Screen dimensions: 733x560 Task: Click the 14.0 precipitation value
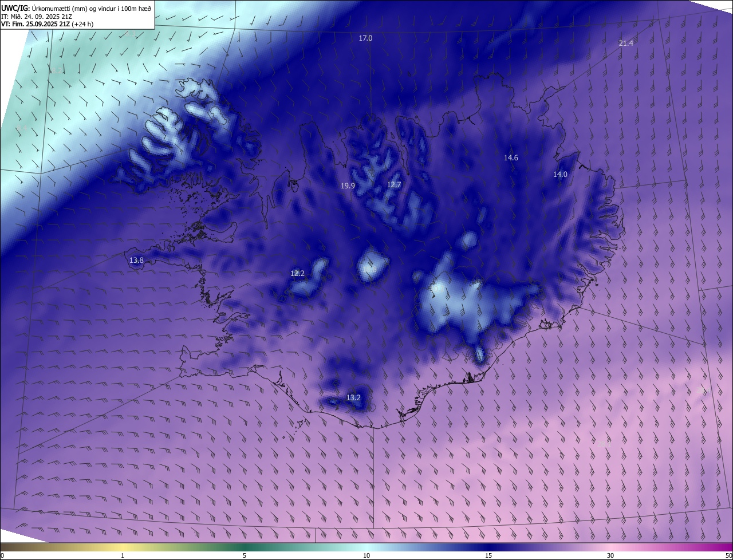[x=560, y=175]
